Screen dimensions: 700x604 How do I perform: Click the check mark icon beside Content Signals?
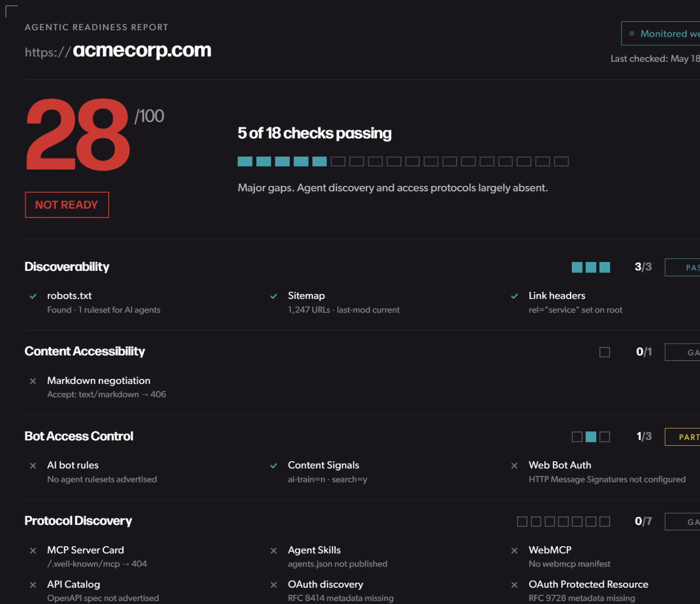click(274, 466)
